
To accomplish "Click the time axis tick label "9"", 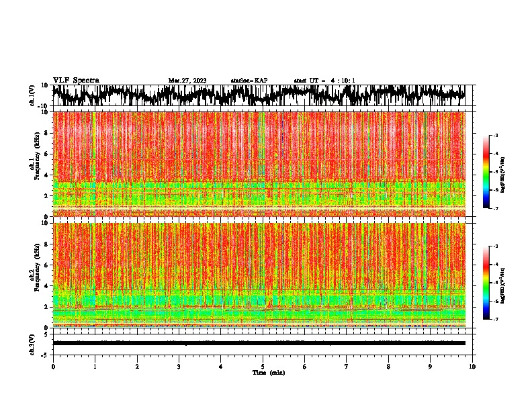I will coord(430,367).
